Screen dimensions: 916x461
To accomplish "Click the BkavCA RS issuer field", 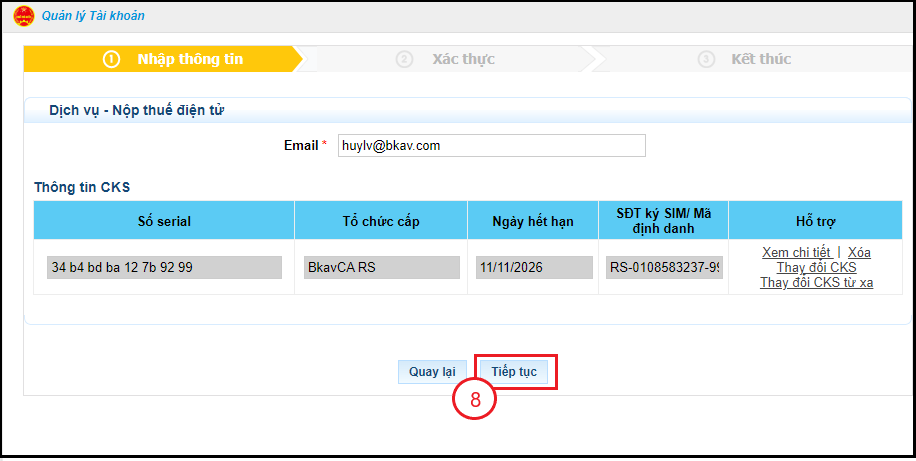I will [381, 268].
